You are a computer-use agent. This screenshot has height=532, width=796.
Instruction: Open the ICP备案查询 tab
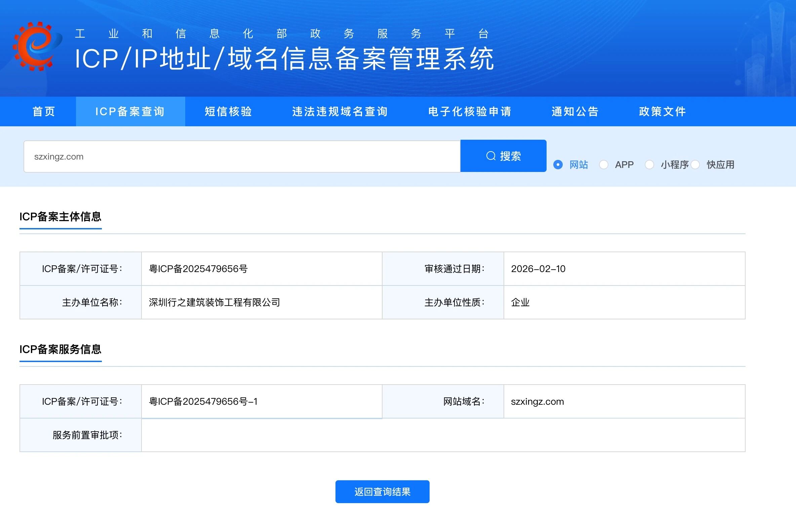point(130,112)
